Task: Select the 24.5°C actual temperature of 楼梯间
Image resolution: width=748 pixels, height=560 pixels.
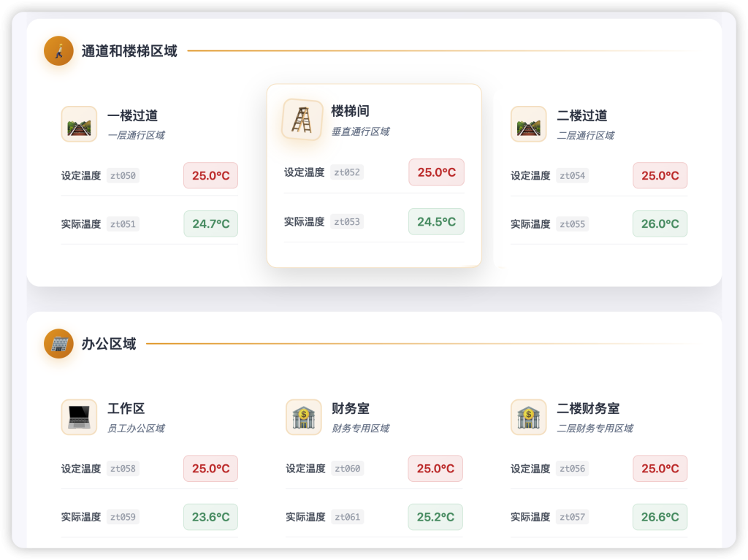Action: click(x=436, y=221)
